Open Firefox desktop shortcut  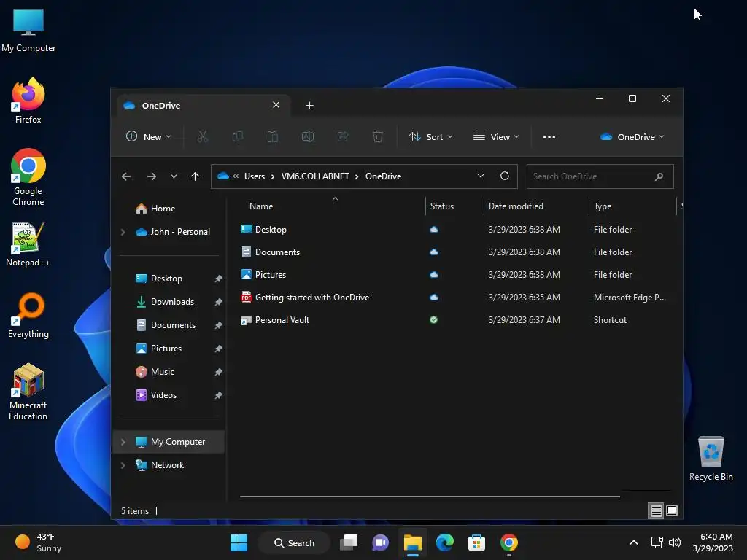(x=28, y=101)
